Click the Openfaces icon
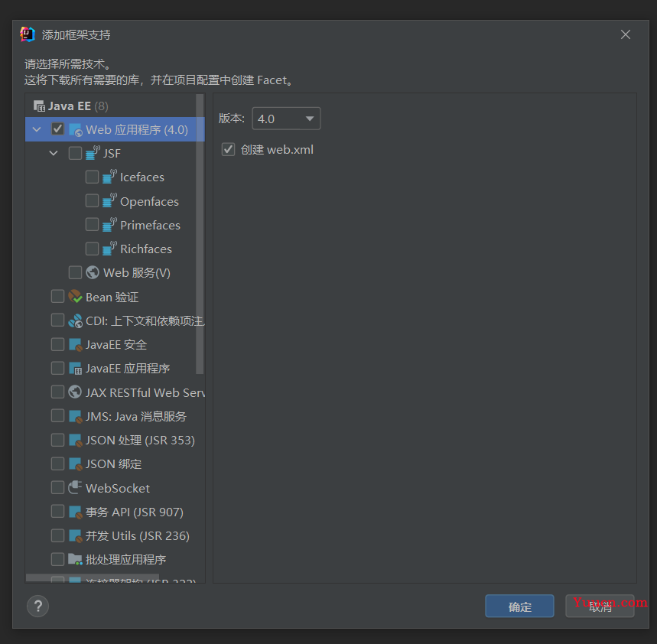 coord(109,201)
